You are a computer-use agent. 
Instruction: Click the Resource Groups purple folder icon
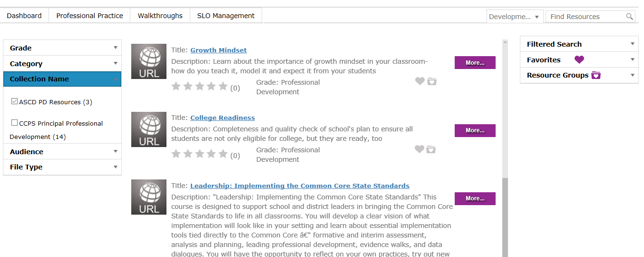pyautogui.click(x=596, y=75)
